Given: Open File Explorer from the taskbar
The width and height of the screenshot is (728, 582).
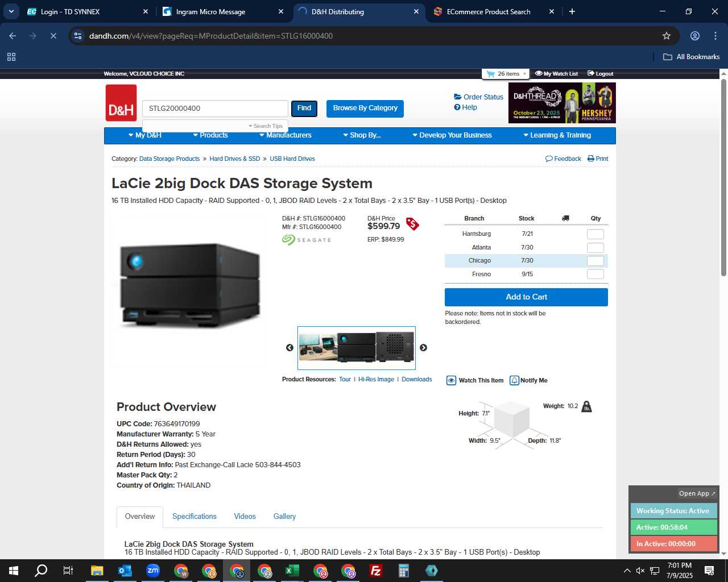Looking at the screenshot, I should [x=97, y=571].
